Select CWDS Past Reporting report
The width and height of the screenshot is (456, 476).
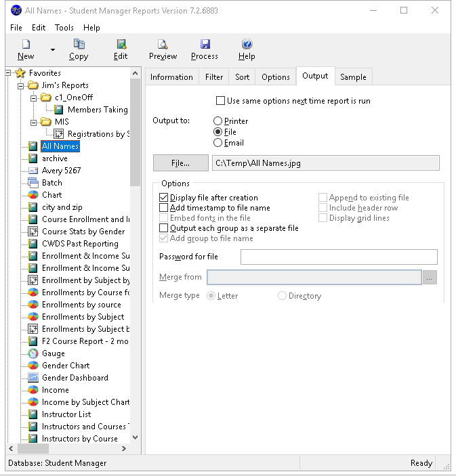click(x=80, y=244)
